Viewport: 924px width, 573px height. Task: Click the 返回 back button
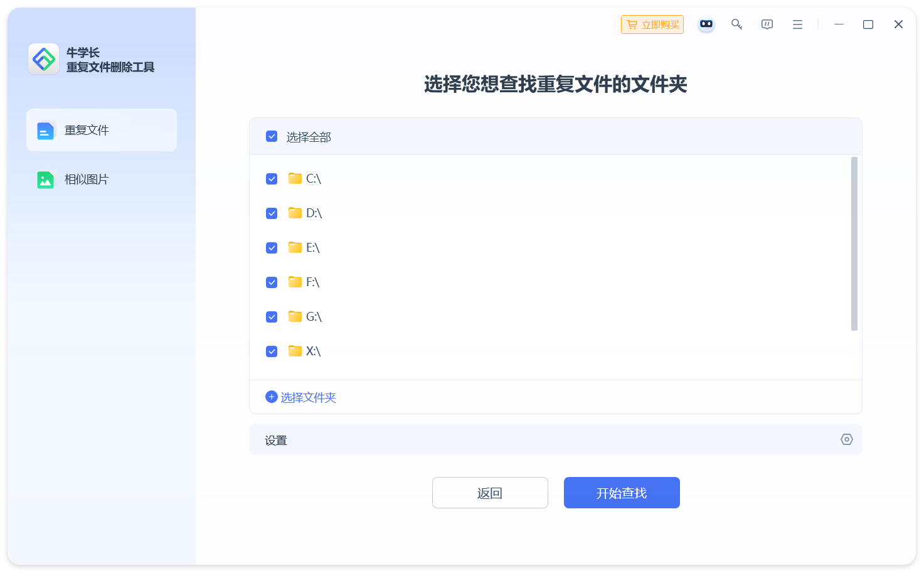[490, 493]
